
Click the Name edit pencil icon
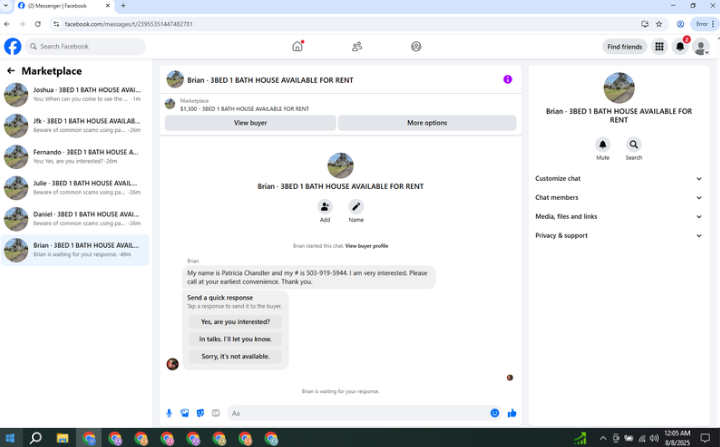[356, 207]
